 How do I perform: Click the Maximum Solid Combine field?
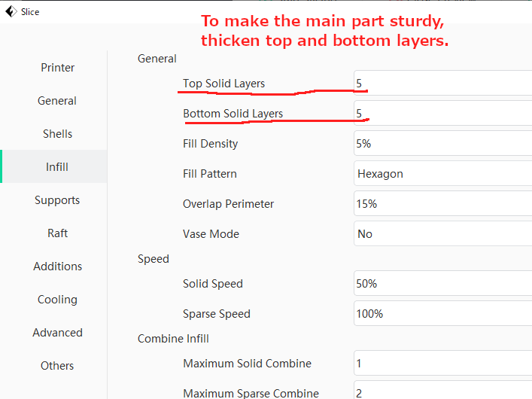point(442,364)
